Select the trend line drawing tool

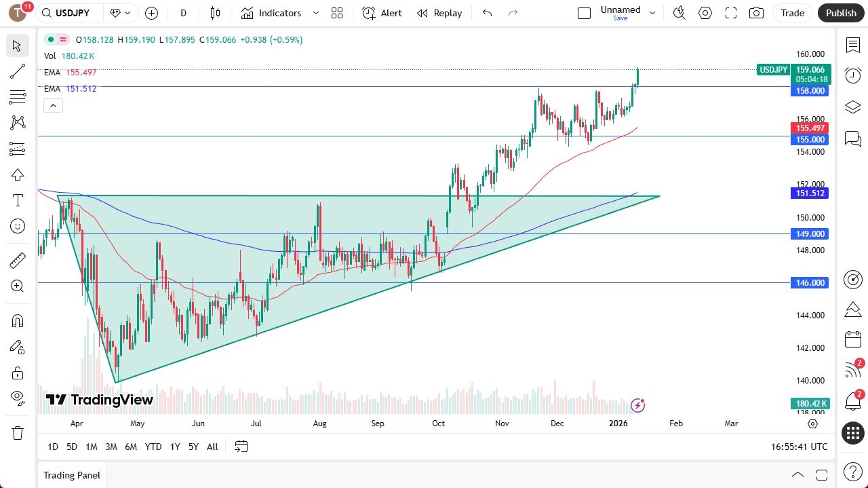(18, 71)
